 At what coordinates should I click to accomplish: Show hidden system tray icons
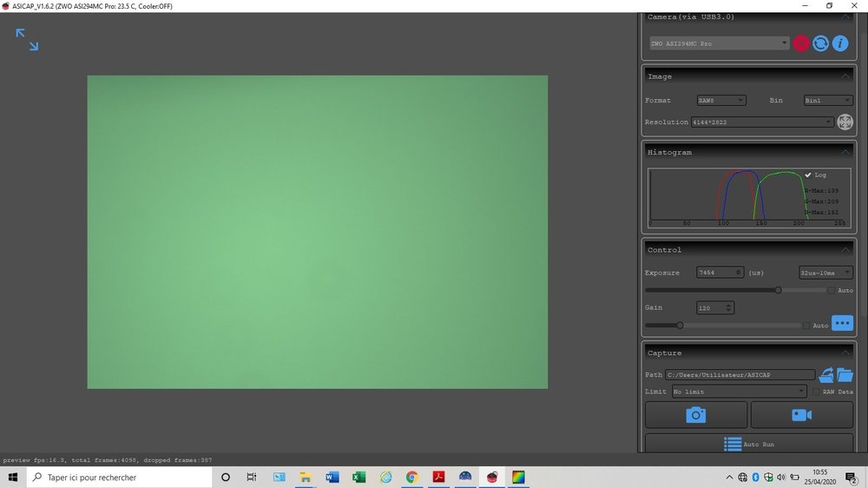[729, 477]
